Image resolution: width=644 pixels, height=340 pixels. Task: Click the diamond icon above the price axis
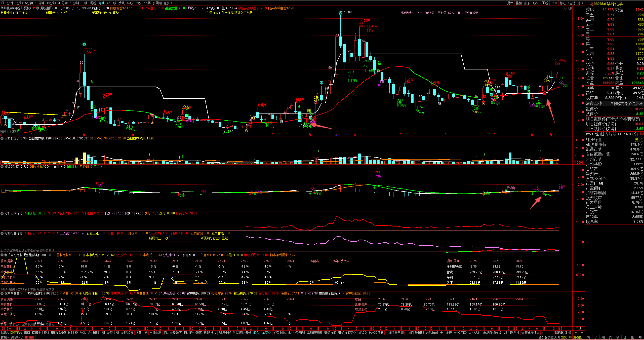pos(566,8)
